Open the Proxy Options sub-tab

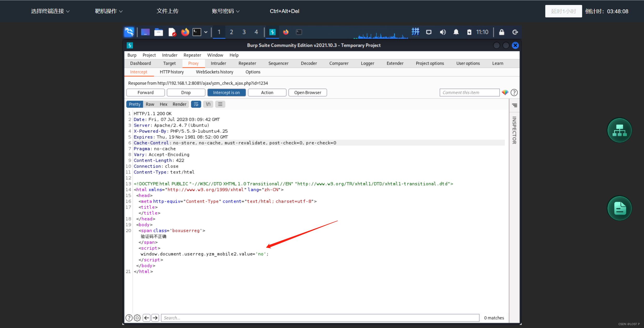tap(253, 72)
